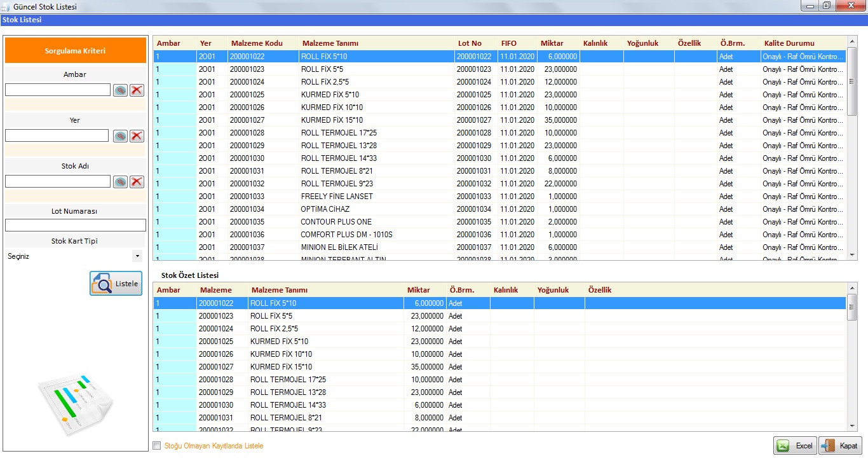
Task: Select summary row ROLL FİX 5*5
Action: coord(499,316)
